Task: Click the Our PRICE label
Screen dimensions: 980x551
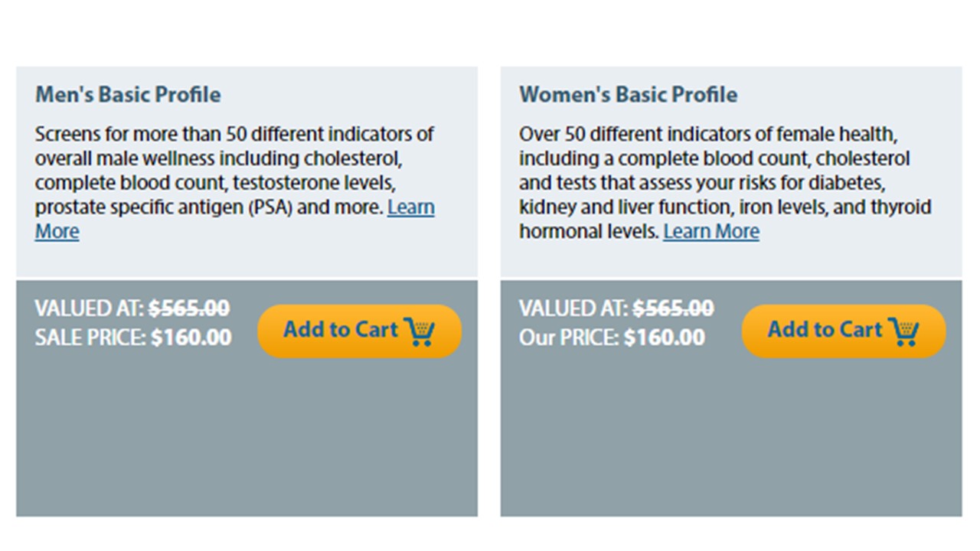Action: (x=569, y=337)
